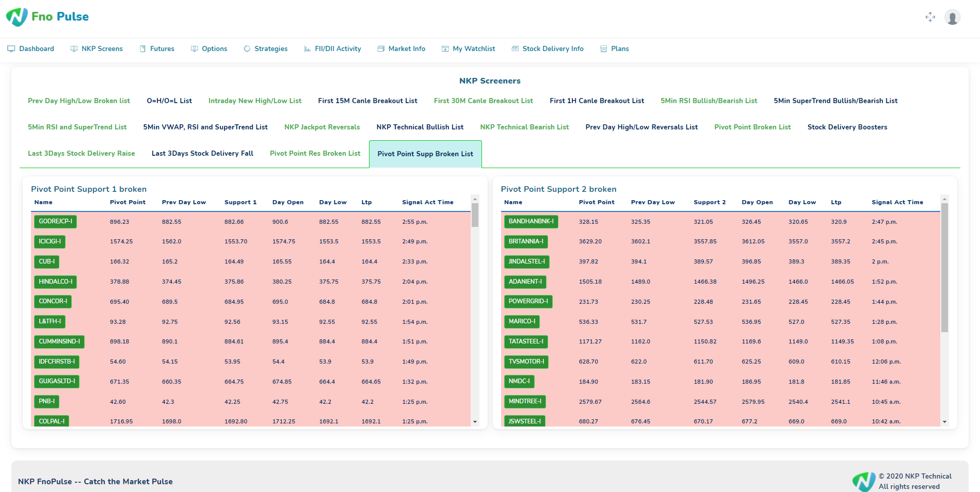This screenshot has width=980, height=492.
Task: Open My Watchlist
Action: tap(474, 49)
